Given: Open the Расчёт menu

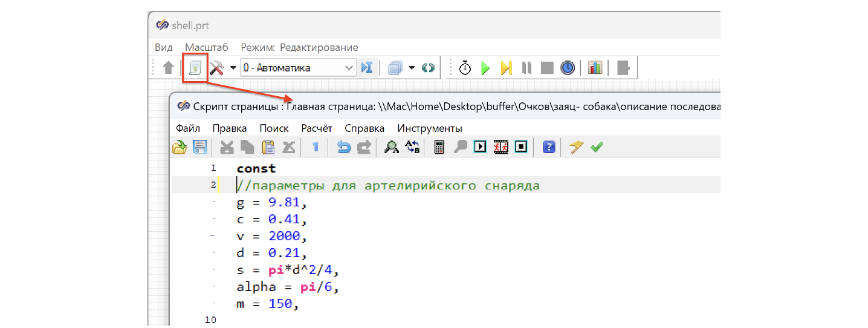Looking at the screenshot, I should pyautogui.click(x=317, y=128).
